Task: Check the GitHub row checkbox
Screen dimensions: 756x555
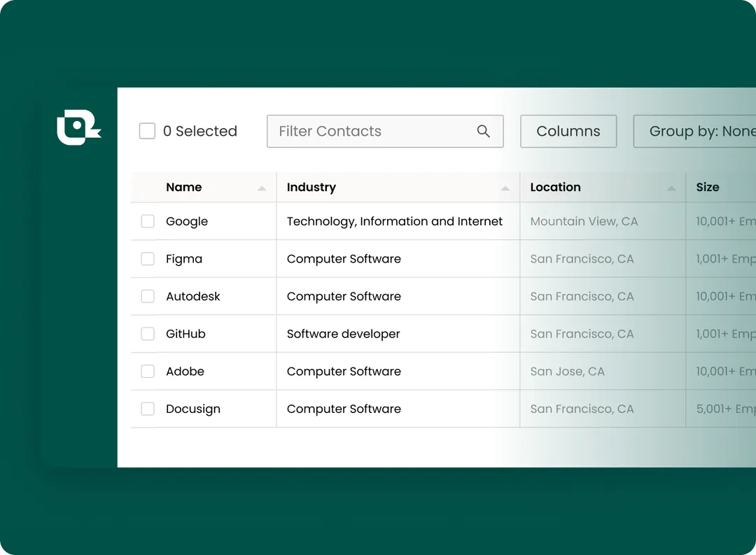Action: point(148,334)
